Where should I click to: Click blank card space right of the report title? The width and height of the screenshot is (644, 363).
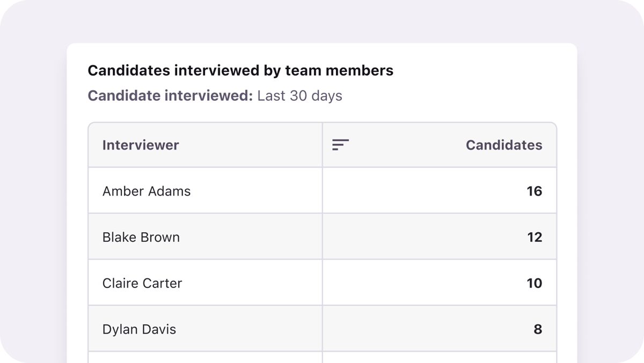(x=483, y=70)
